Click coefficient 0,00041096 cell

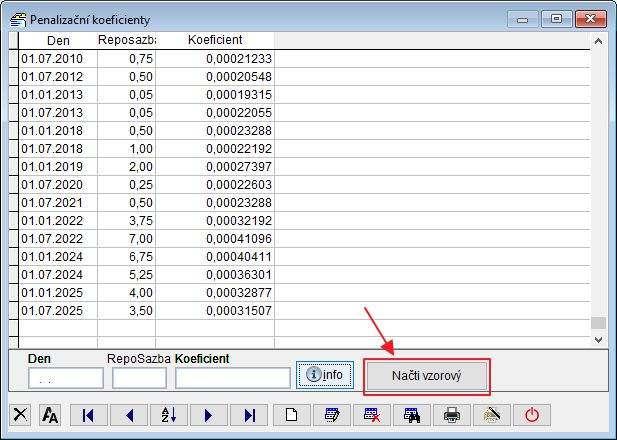point(215,239)
